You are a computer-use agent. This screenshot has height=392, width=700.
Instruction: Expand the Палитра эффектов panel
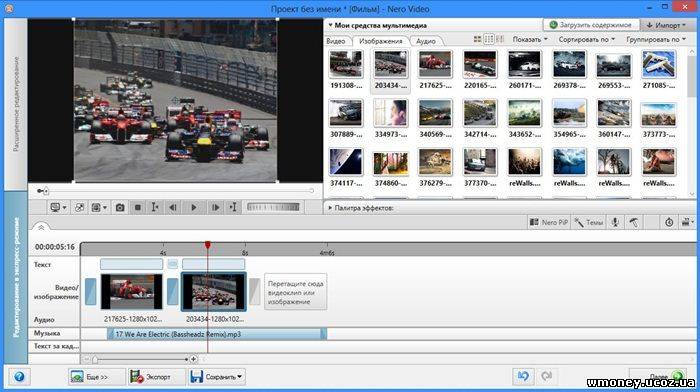coord(330,208)
